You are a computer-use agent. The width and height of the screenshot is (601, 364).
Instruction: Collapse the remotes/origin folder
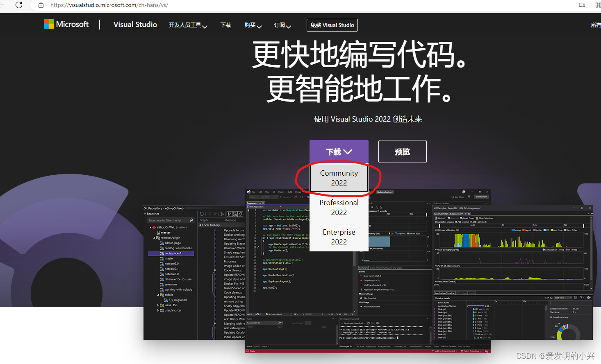coord(155,238)
